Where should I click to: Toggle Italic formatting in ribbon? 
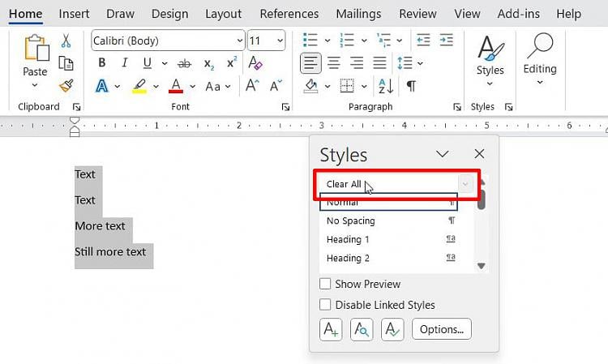point(124,63)
